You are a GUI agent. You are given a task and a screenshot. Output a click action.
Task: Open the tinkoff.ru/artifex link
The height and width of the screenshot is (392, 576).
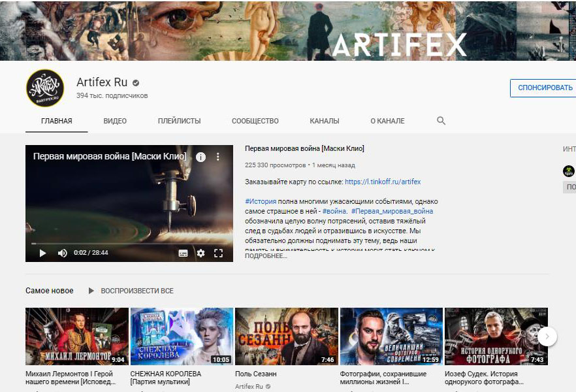[383, 182]
